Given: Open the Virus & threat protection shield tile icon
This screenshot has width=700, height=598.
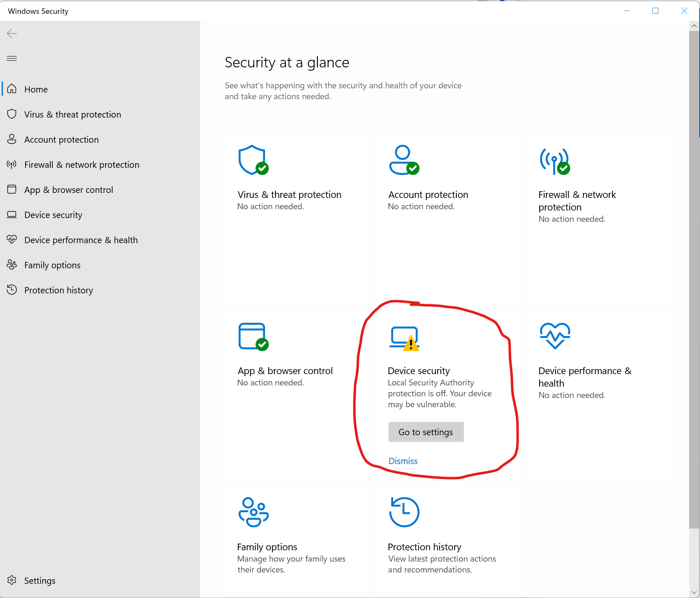Looking at the screenshot, I should pyautogui.click(x=253, y=160).
